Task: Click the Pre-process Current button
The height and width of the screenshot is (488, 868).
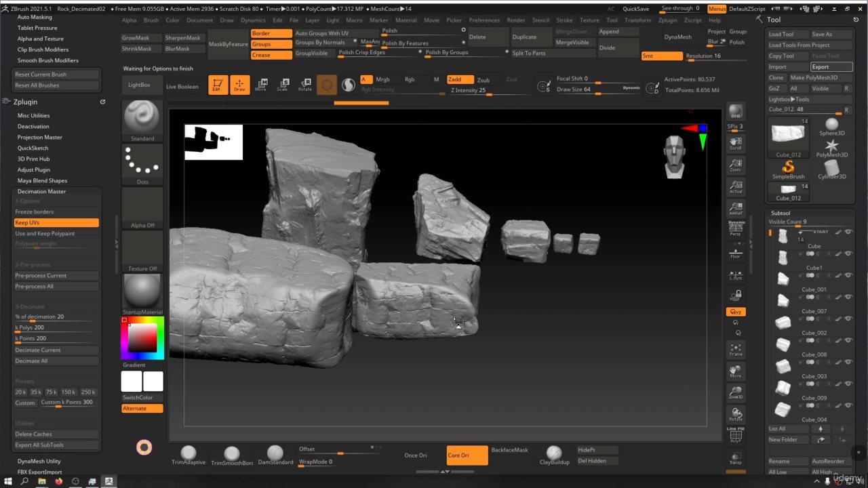Action: point(57,275)
